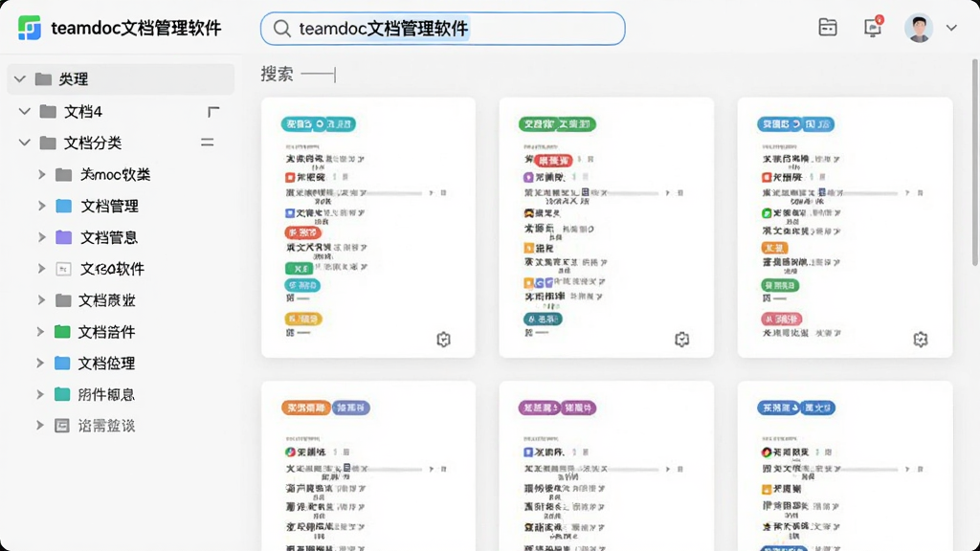The width and height of the screenshot is (980, 551).
Task: Click green round icon in top blue-tag card
Action: click(x=767, y=213)
